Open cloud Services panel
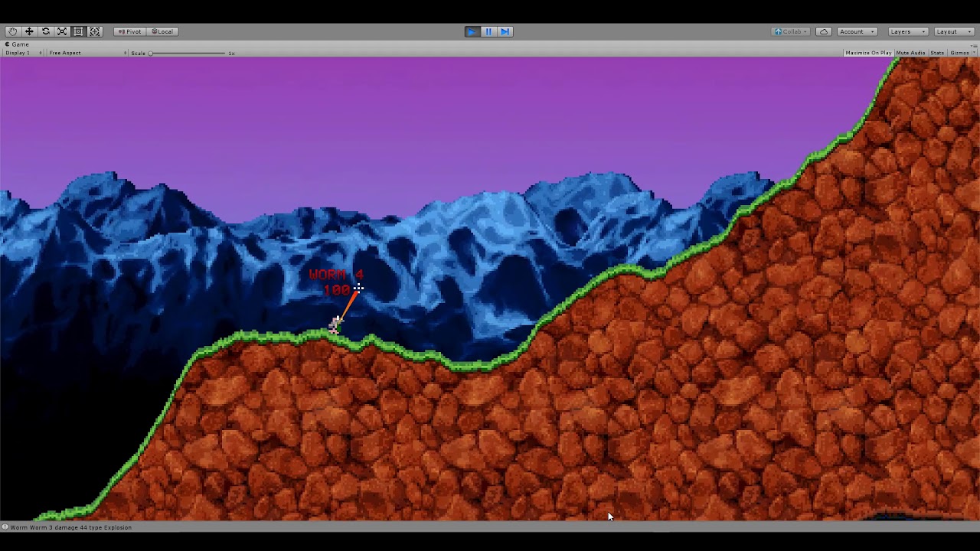 coord(824,31)
